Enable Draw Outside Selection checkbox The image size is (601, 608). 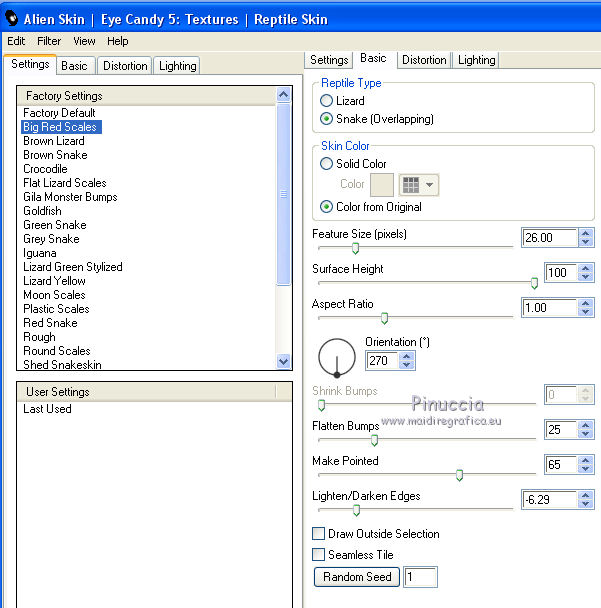318,534
